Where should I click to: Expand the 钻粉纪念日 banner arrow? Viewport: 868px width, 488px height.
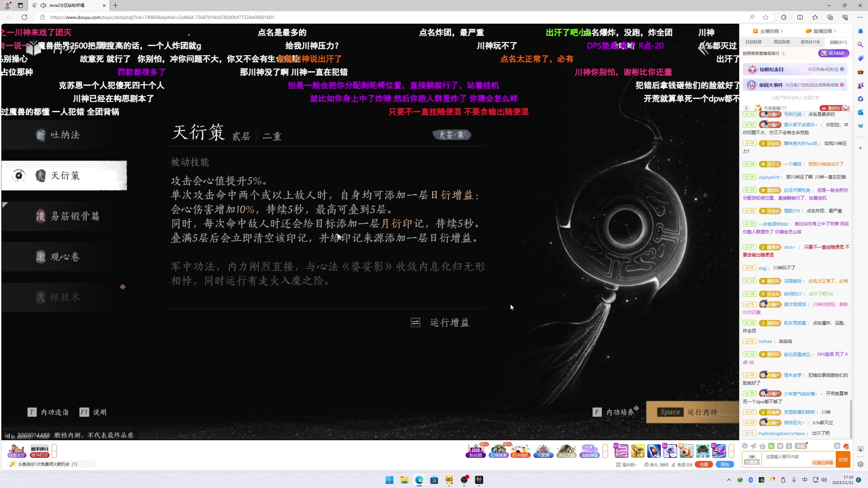[842, 69]
